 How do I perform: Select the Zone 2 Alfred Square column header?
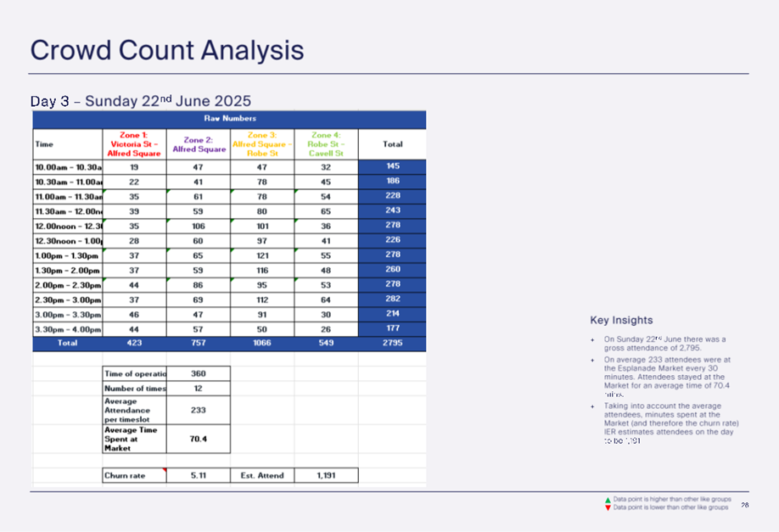coord(199,144)
